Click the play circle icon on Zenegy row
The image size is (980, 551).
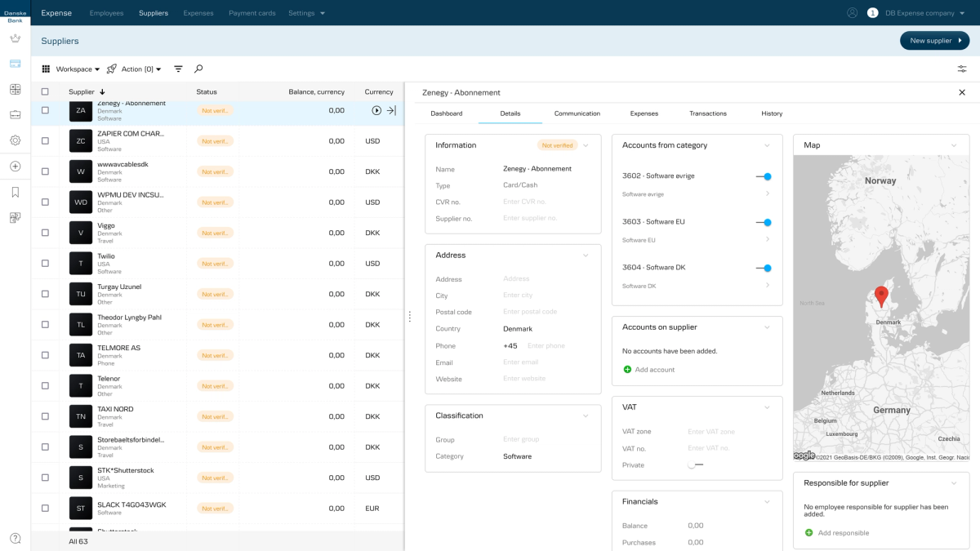click(x=376, y=110)
